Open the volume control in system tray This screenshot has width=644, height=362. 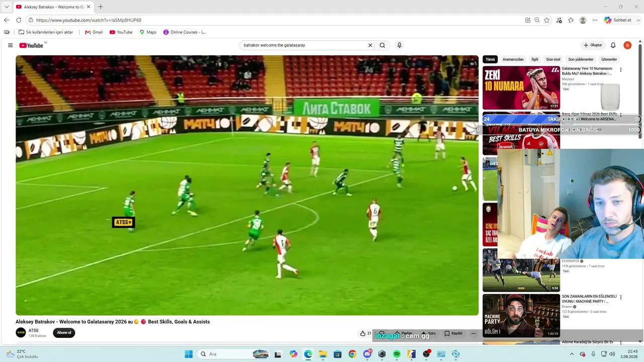coord(612,354)
